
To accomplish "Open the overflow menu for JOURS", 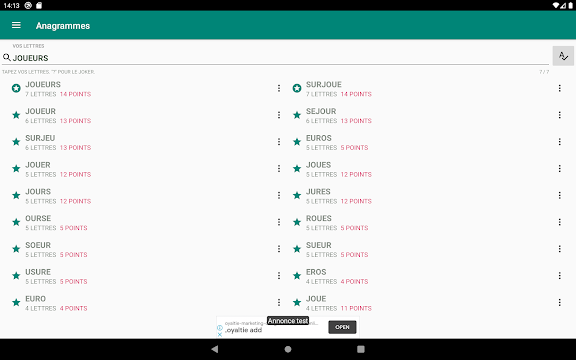I will pos(279,195).
